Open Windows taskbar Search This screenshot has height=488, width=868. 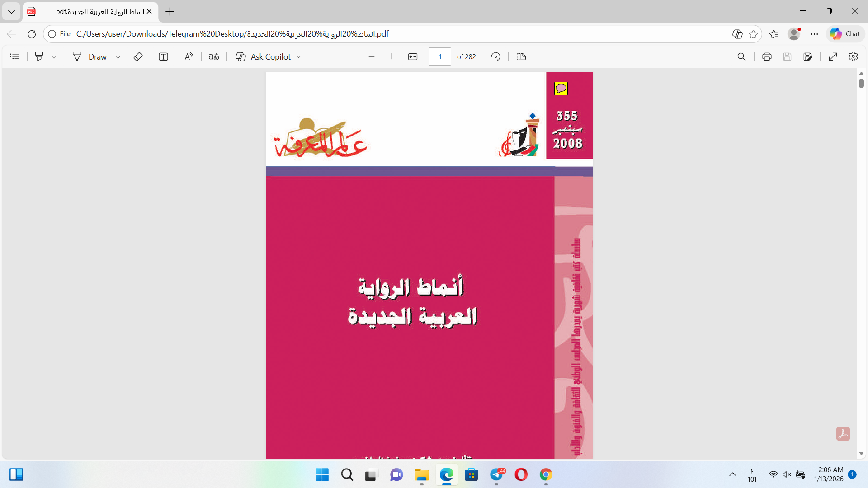coord(347,474)
